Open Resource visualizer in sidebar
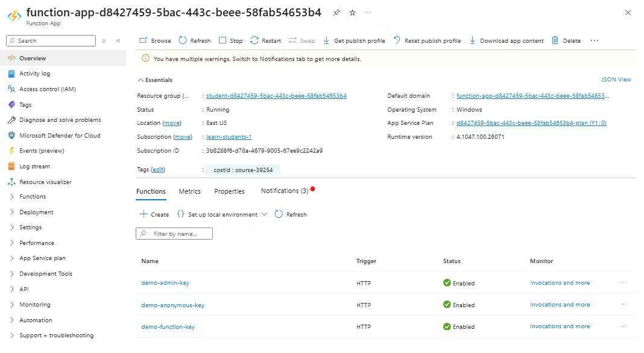 [x=45, y=182]
